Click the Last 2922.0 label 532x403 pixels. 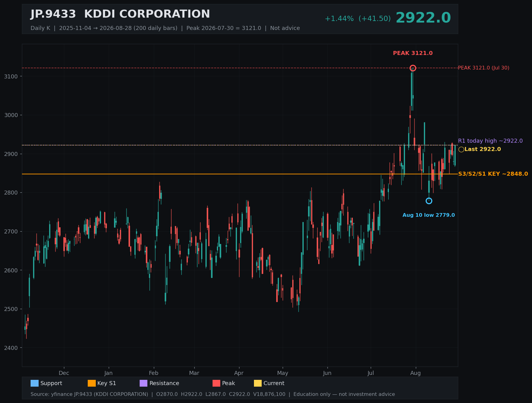point(483,149)
